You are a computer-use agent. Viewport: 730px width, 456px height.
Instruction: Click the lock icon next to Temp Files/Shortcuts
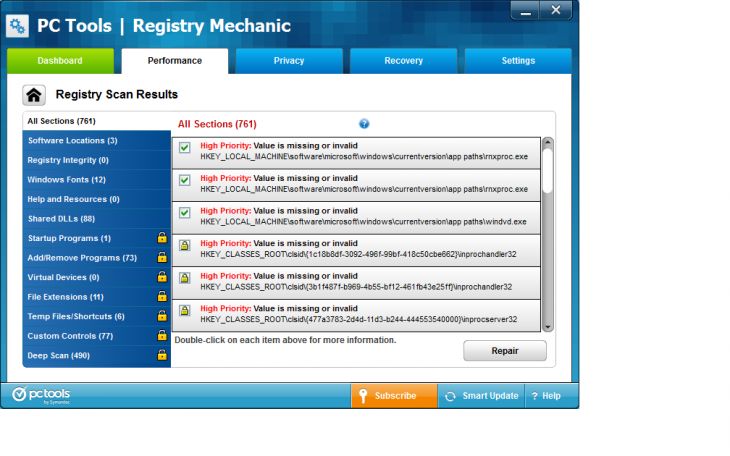(x=162, y=316)
